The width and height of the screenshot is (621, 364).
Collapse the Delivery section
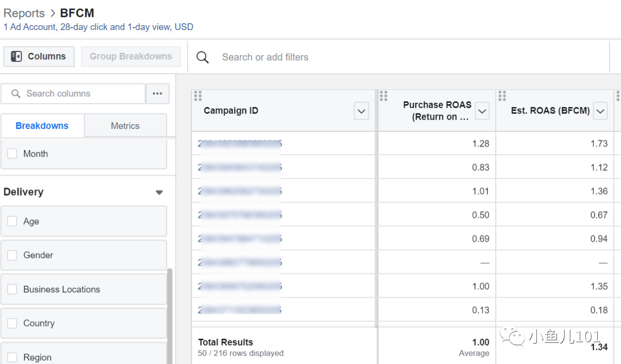coord(159,192)
